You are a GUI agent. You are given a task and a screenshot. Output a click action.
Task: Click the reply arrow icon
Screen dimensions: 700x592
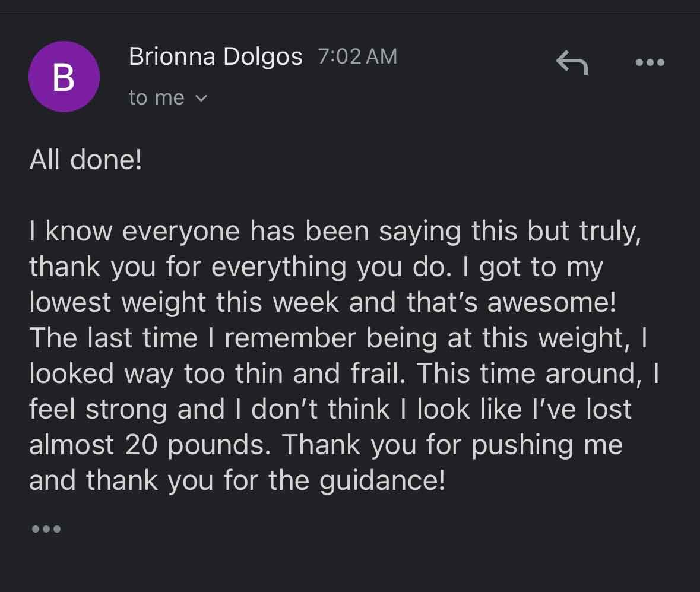click(571, 62)
